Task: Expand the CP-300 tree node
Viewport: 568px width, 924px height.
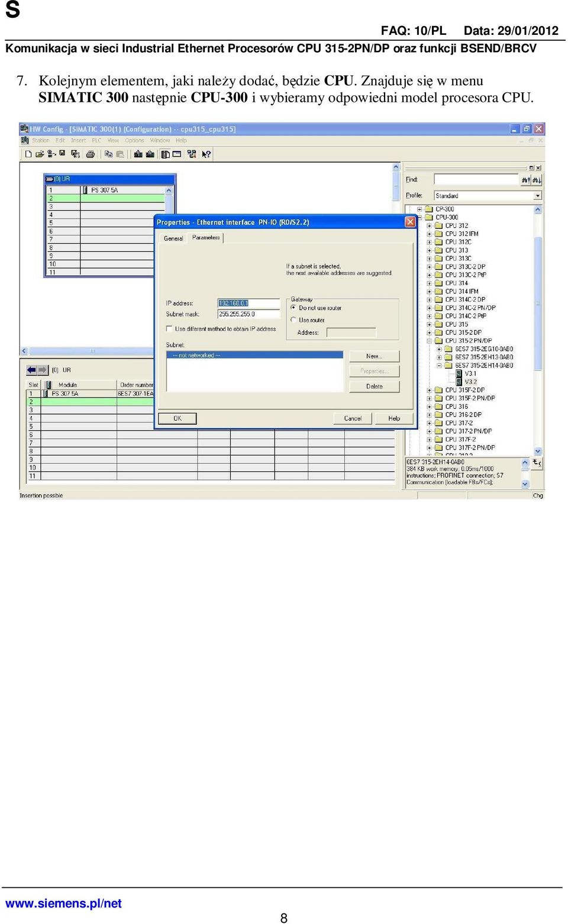Action: pos(419,209)
